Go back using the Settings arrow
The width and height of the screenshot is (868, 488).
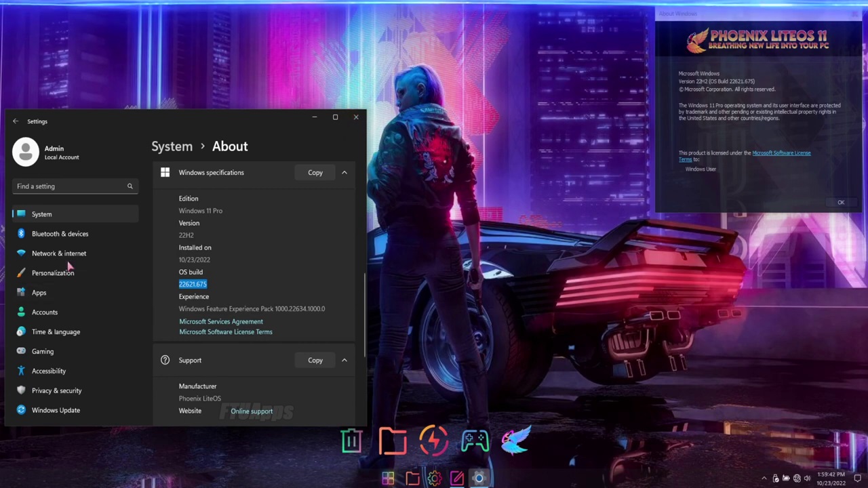[16, 121]
